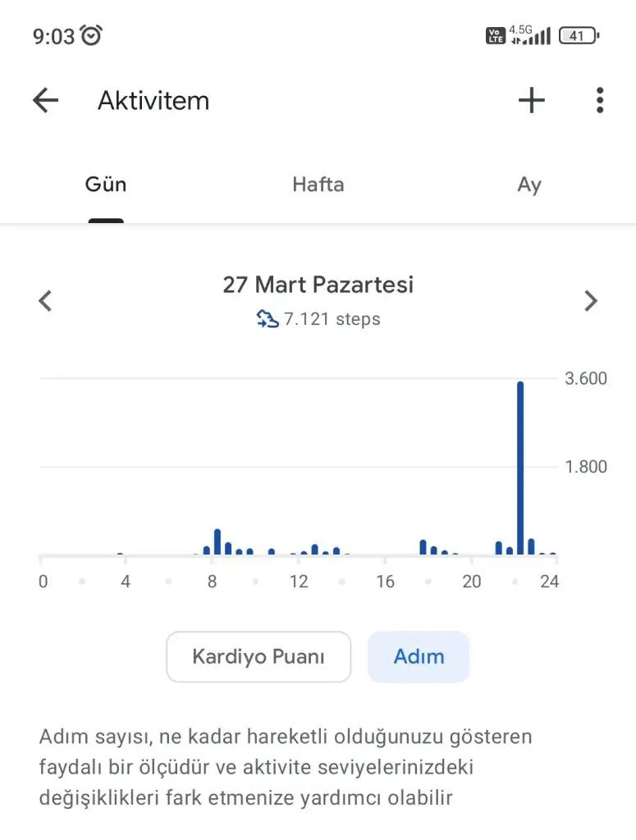The width and height of the screenshot is (636, 840).
Task: Tap the step bar at hour 8
Action: [217, 542]
